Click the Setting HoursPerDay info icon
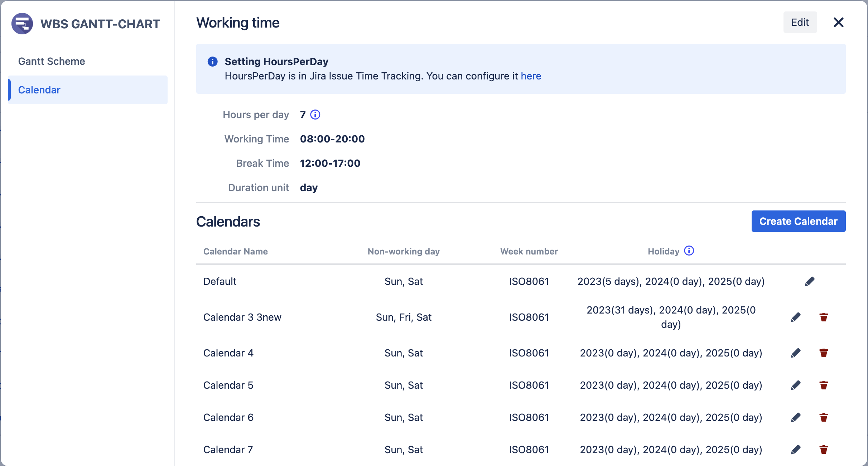Image resolution: width=868 pixels, height=466 pixels. click(212, 62)
